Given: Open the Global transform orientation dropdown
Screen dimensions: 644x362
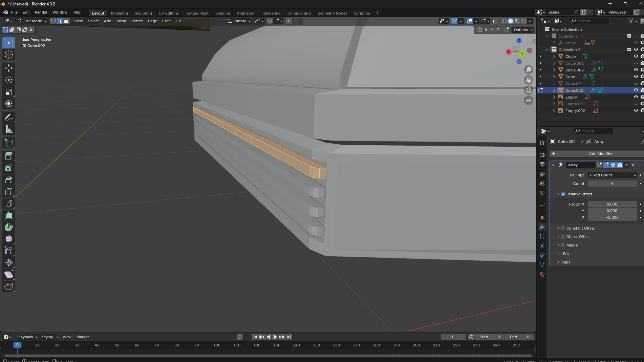Looking at the screenshot, I should coord(239,21).
